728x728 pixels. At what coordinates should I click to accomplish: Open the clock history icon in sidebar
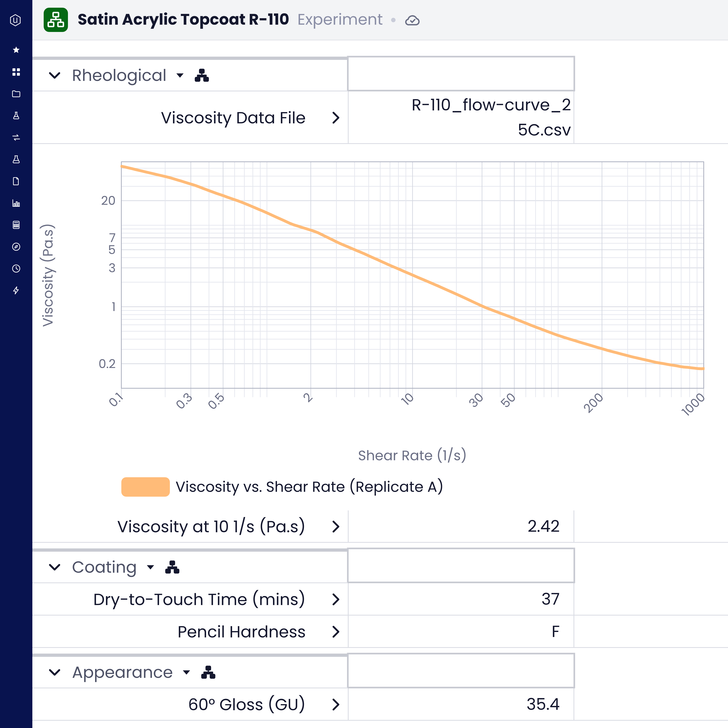pyautogui.click(x=16, y=269)
